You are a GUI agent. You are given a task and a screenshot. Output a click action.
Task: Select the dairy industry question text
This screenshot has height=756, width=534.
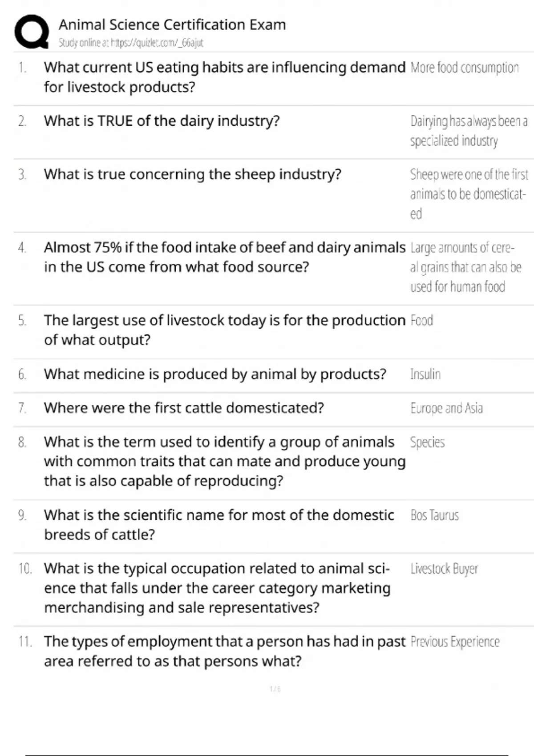pos(162,121)
